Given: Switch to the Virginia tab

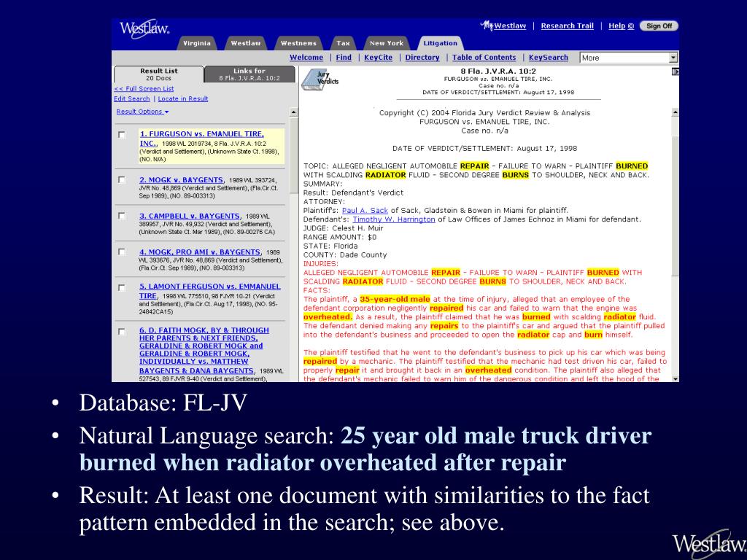Looking at the screenshot, I should (197, 43).
